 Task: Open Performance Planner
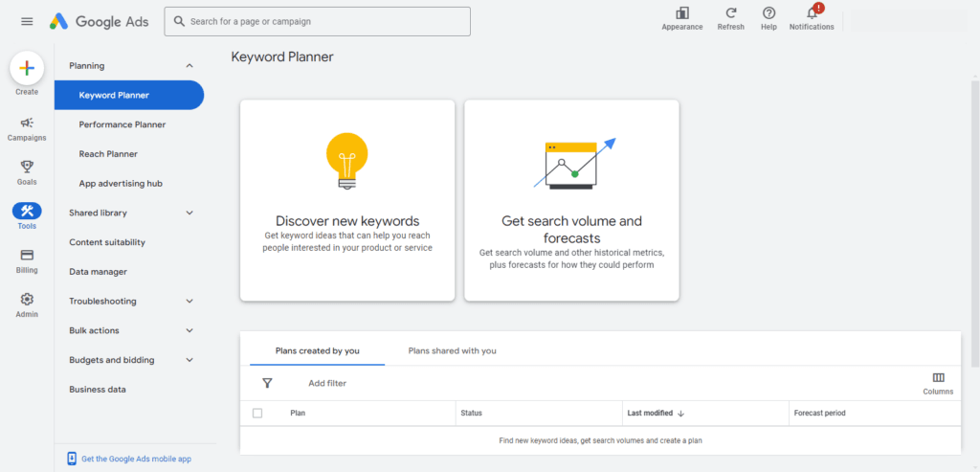pos(122,124)
